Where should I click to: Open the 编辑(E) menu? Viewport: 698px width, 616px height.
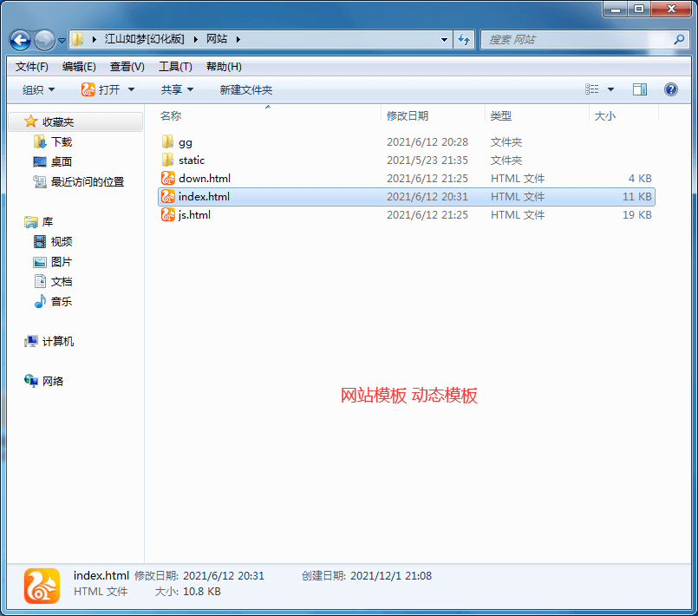click(79, 67)
